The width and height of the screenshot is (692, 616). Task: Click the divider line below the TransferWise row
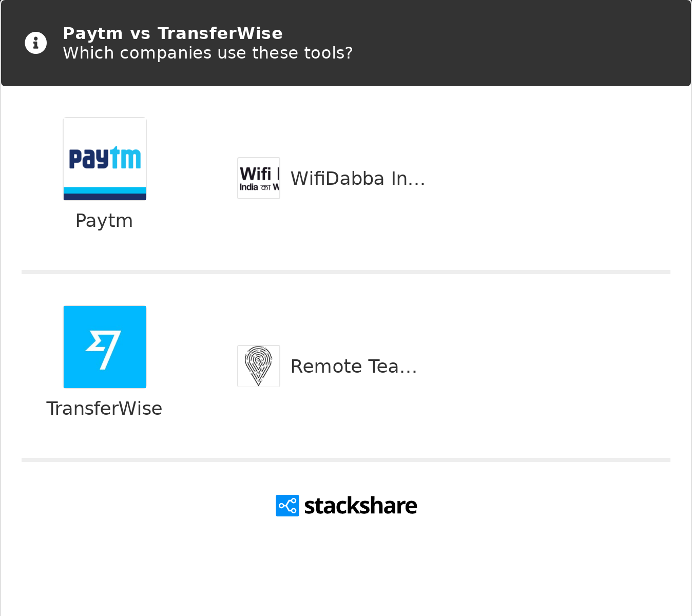coord(346,460)
